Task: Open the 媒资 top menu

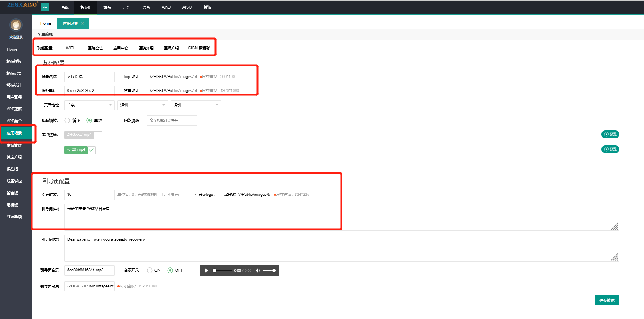Action: [108, 7]
